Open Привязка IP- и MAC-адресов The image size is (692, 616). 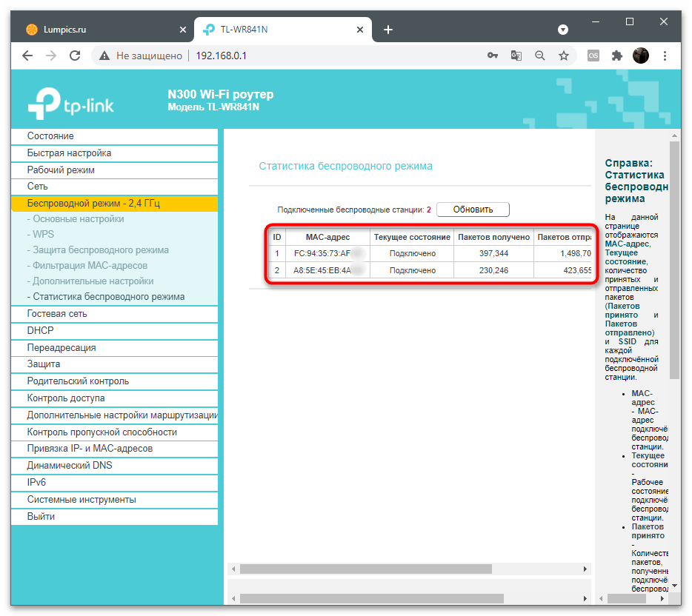(114, 449)
